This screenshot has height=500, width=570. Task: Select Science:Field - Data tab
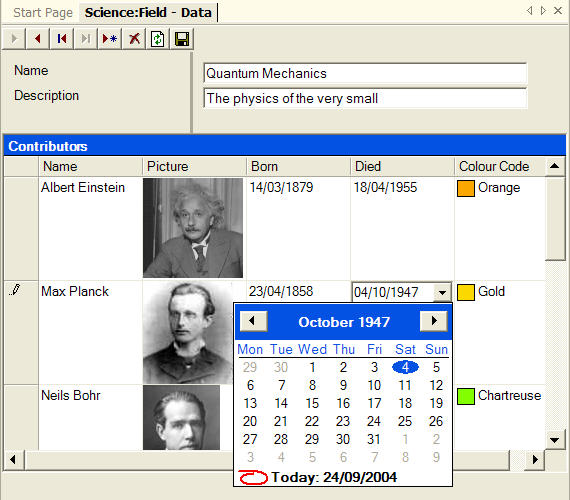click(148, 13)
